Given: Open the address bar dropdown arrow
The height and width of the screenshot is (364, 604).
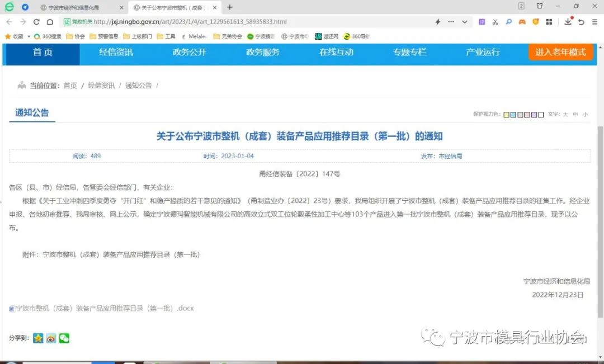Looking at the screenshot, I should pyautogui.click(x=464, y=21).
